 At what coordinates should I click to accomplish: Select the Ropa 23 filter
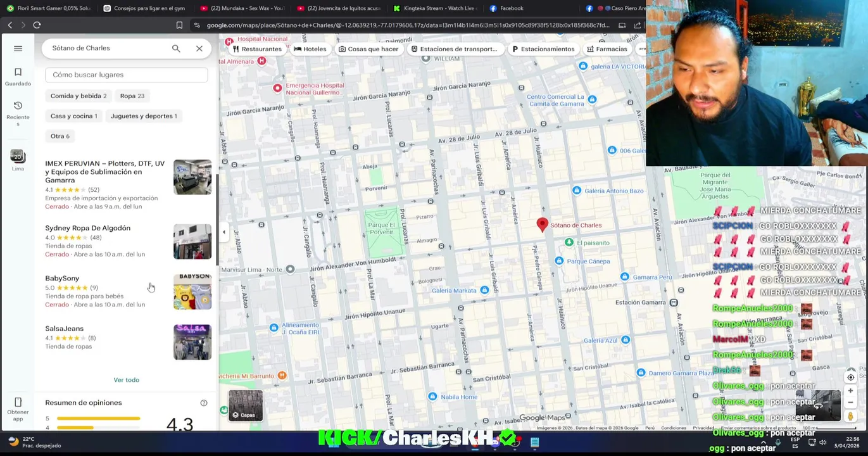[x=132, y=96]
